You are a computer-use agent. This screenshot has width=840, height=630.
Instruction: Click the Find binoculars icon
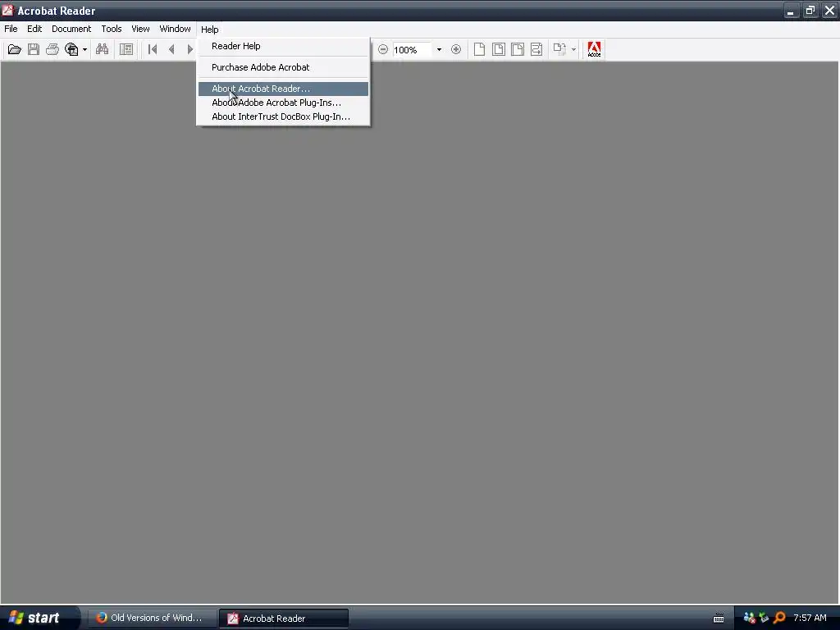click(x=102, y=50)
